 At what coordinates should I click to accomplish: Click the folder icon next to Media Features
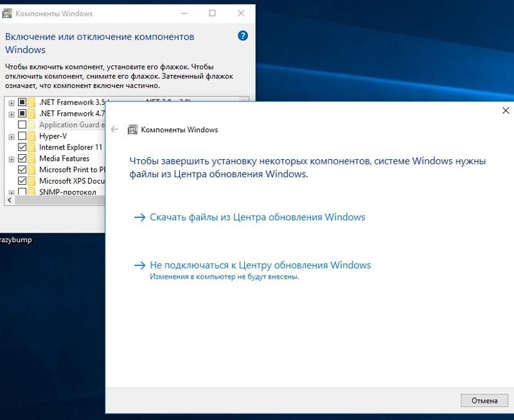point(31,159)
